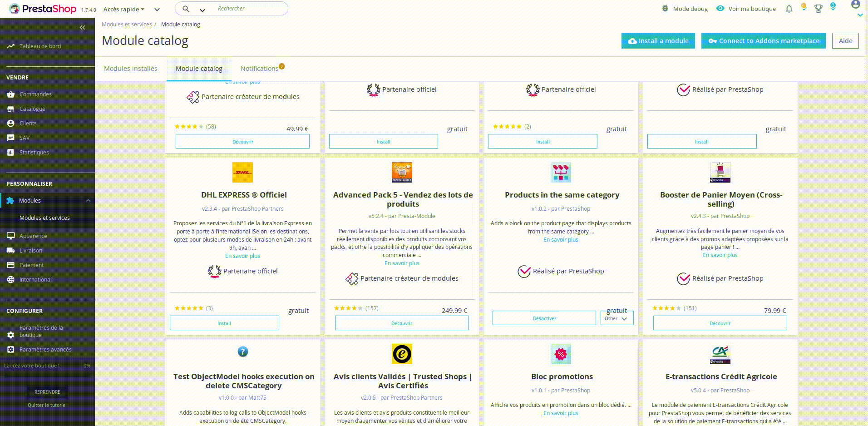Open the Other dropdown next to Désactiver
This screenshot has height=426, width=868.
point(616,318)
